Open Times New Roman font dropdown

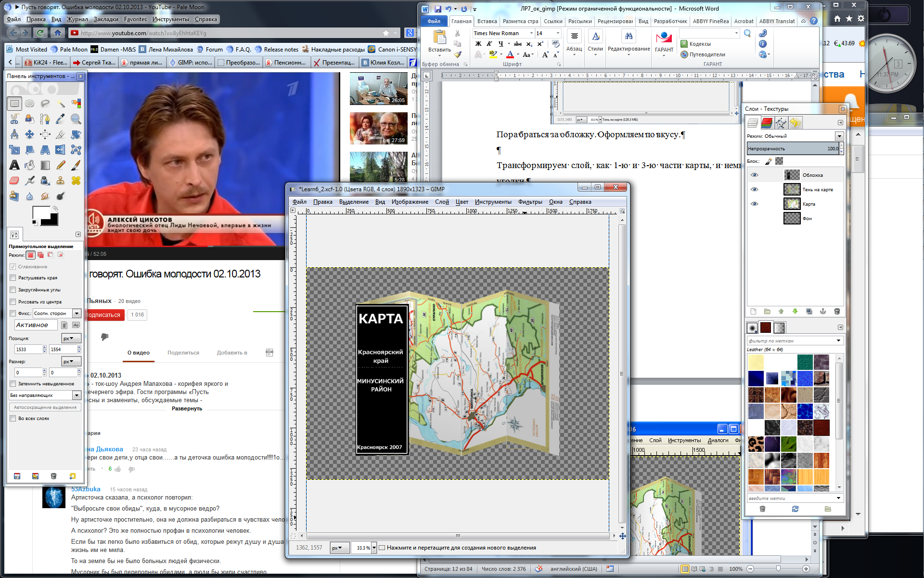531,33
